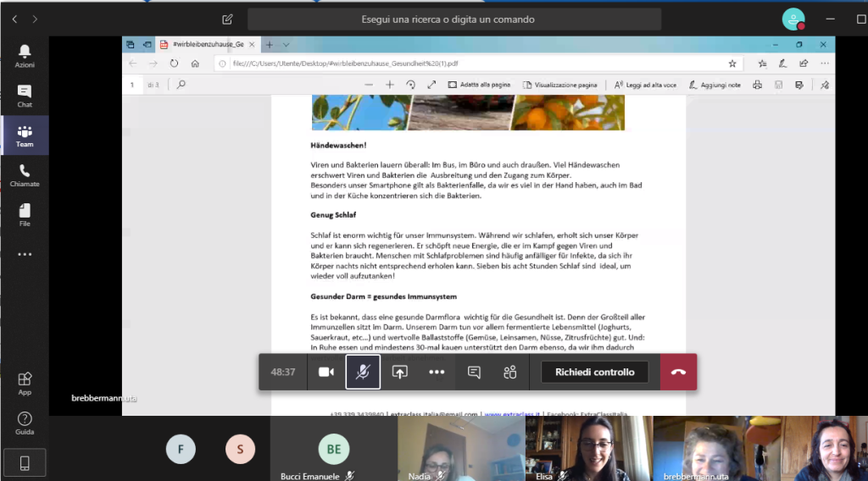
Task: Minimize the shared browser window
Action: coord(775,44)
